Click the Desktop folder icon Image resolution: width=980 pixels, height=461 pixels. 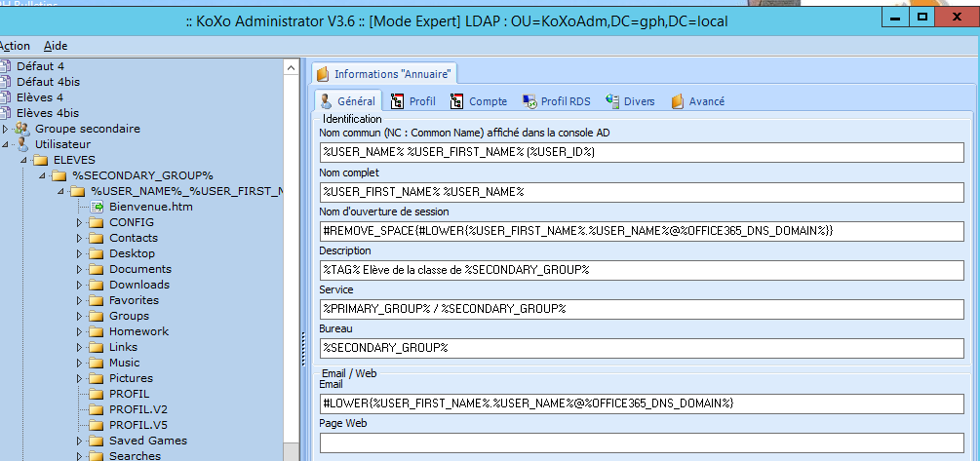(x=96, y=253)
